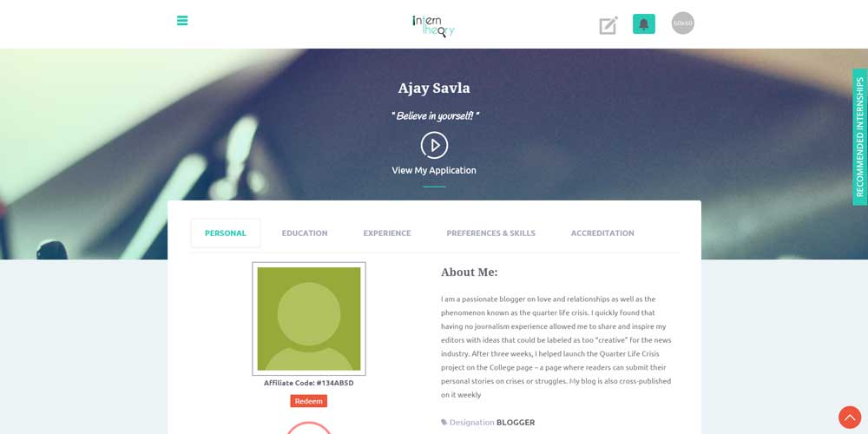
Task: Expand the Recommended Internships side panel
Action: (859, 137)
